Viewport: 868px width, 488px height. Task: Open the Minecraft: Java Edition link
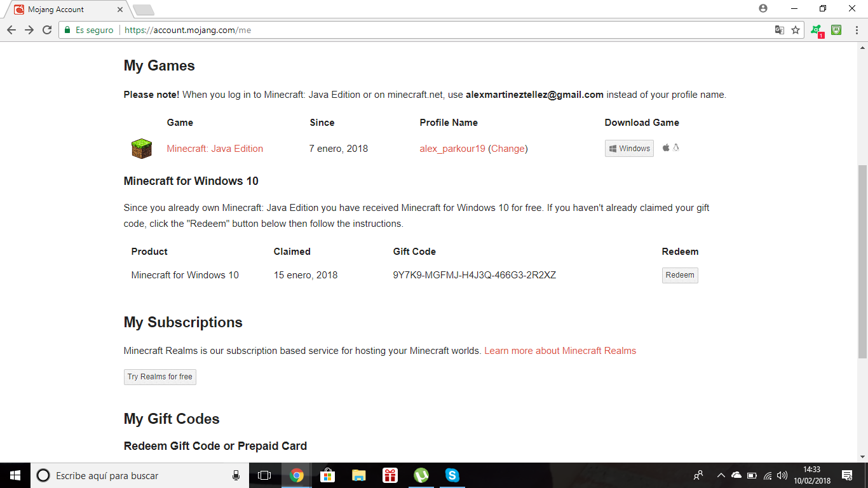215,149
